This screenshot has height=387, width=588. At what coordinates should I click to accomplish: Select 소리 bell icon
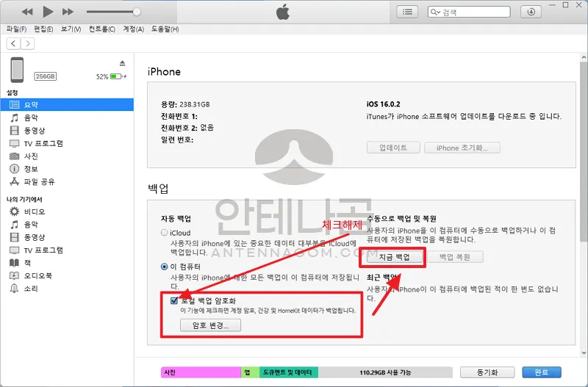tap(14, 289)
